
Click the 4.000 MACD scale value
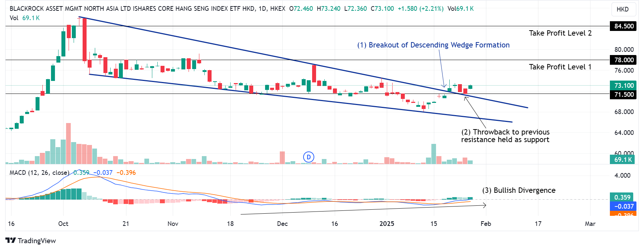(622, 176)
